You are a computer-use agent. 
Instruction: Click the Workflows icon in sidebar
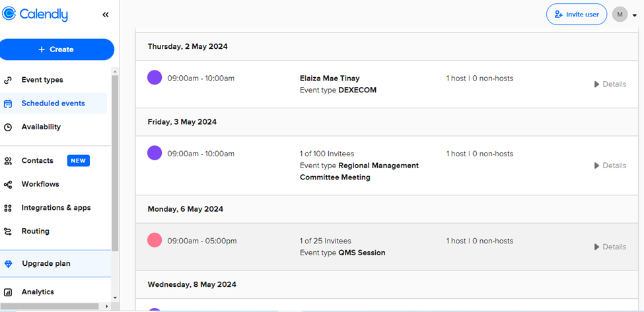(8, 185)
